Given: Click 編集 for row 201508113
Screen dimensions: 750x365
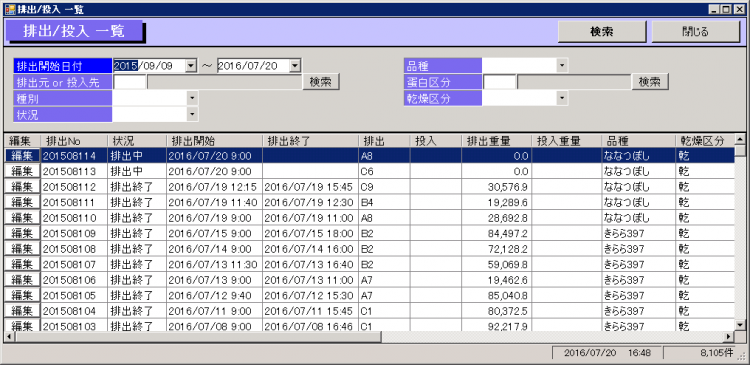Looking at the screenshot, I should 22,171.
